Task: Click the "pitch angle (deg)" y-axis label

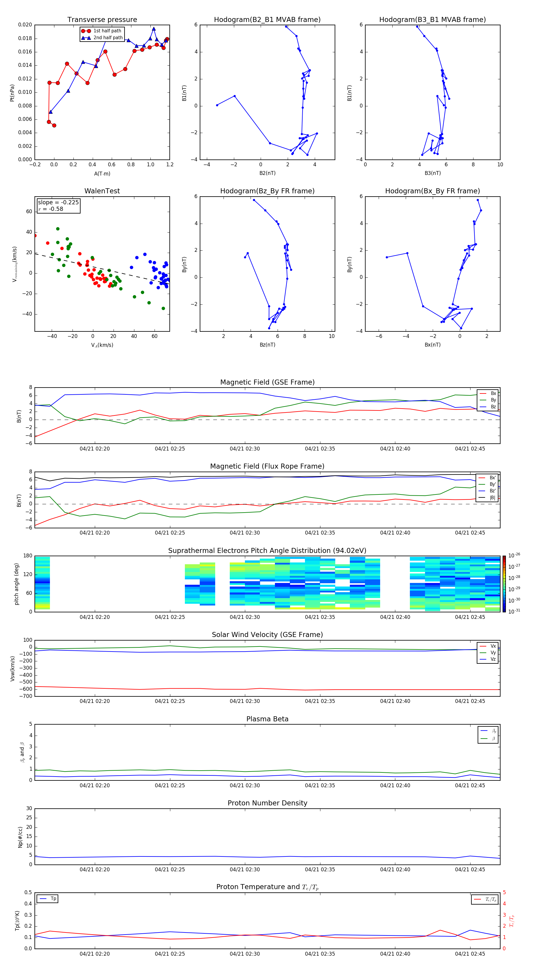Action: [16, 584]
